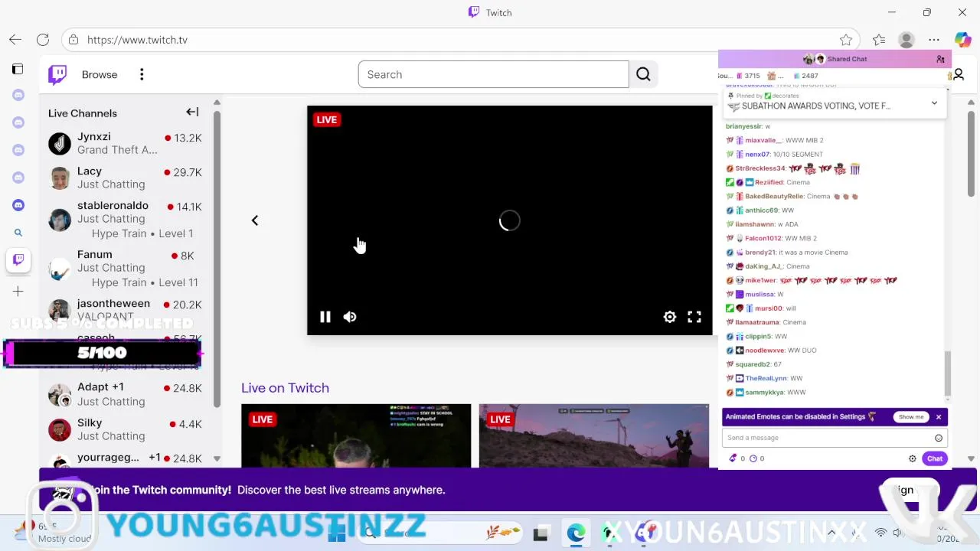Dismiss the Animated Emotes notice

939,417
